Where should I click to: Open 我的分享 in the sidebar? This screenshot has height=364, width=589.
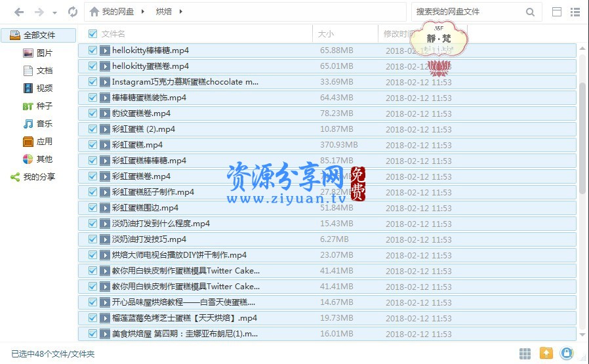39,177
